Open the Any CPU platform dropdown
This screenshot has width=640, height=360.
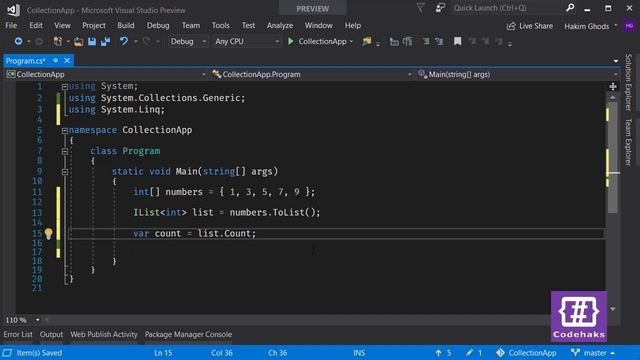247,41
